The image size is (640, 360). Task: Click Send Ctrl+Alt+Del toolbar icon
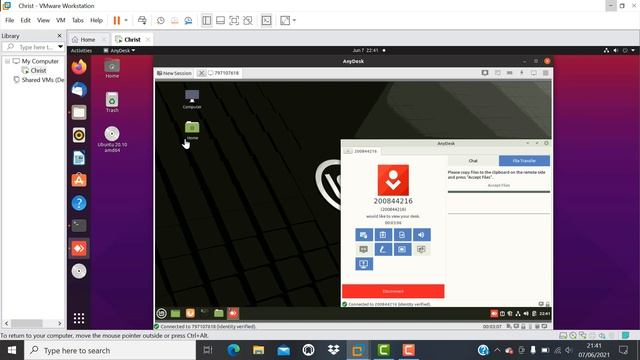[142, 20]
